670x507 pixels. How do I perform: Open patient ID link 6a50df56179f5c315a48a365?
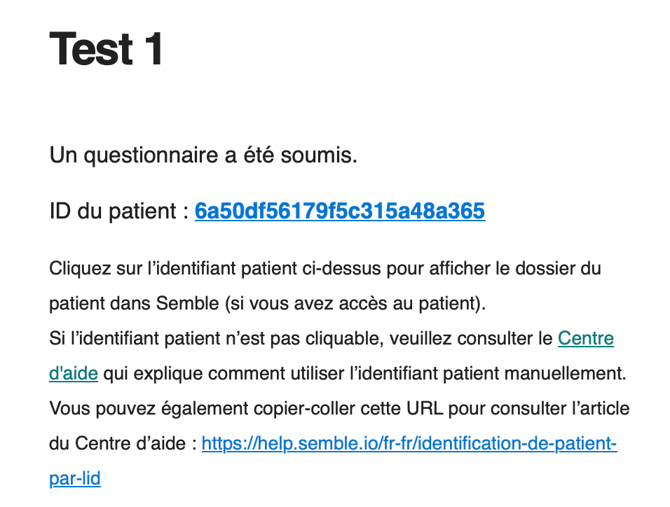pos(340,211)
